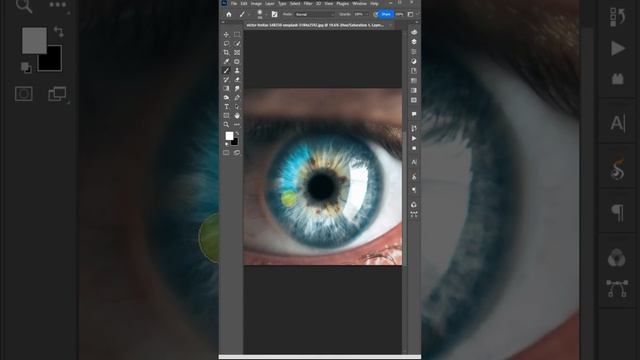Click the vertical scrollbar beside the canvas
Screen dimensions: 640x360
(x=404, y=192)
